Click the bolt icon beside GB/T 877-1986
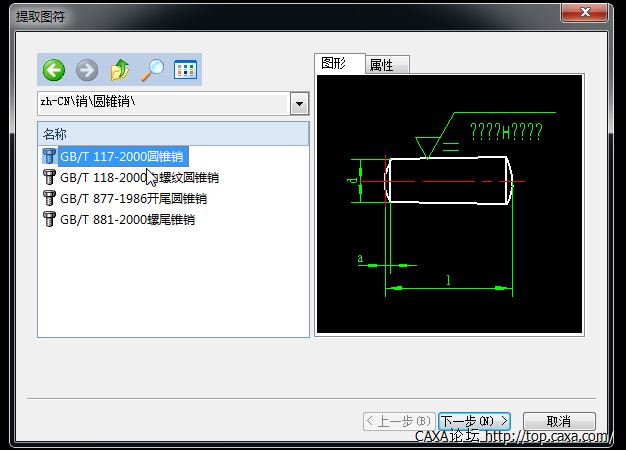 coord(49,198)
